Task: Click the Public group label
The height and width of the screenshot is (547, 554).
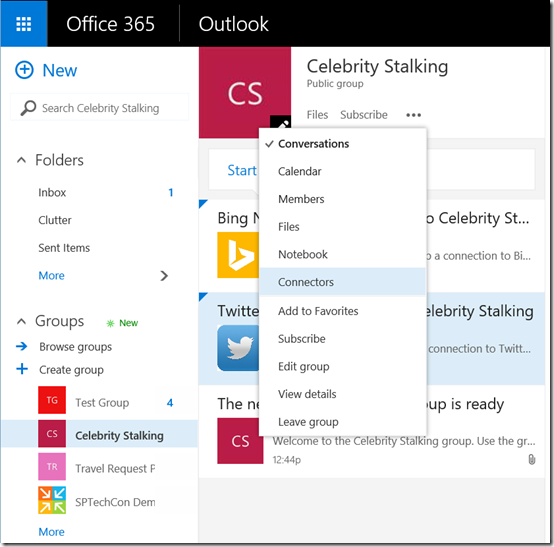Action: click(x=335, y=83)
